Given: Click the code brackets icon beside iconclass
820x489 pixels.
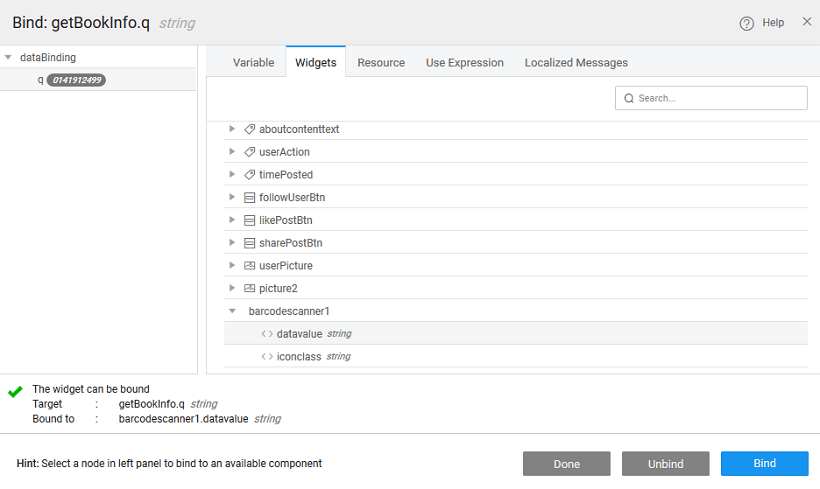Looking at the screenshot, I should tap(267, 356).
